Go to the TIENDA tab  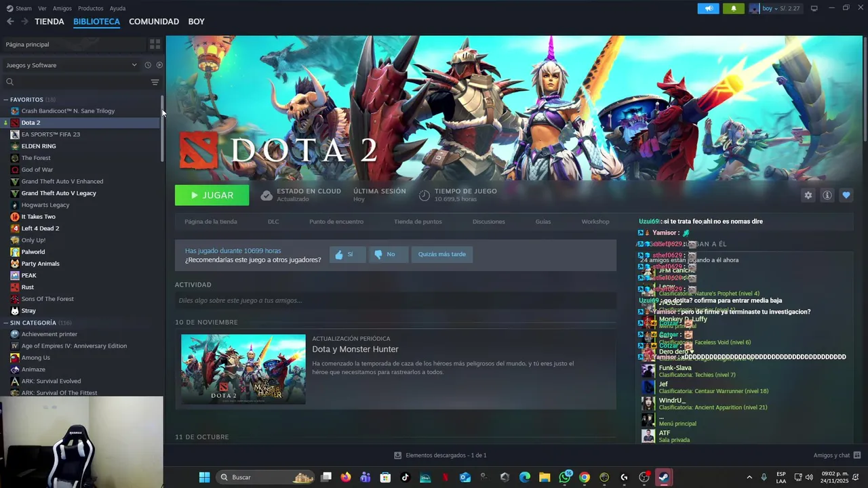[50, 22]
